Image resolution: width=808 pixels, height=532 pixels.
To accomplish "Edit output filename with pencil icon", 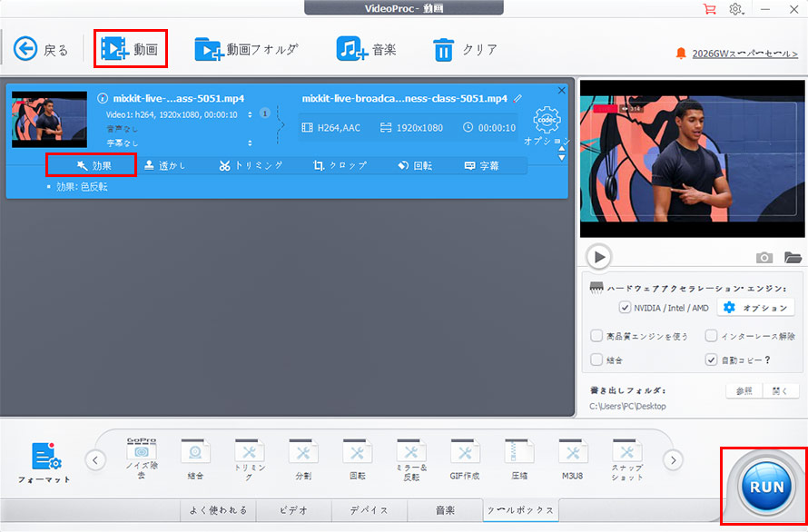I will coord(517,98).
